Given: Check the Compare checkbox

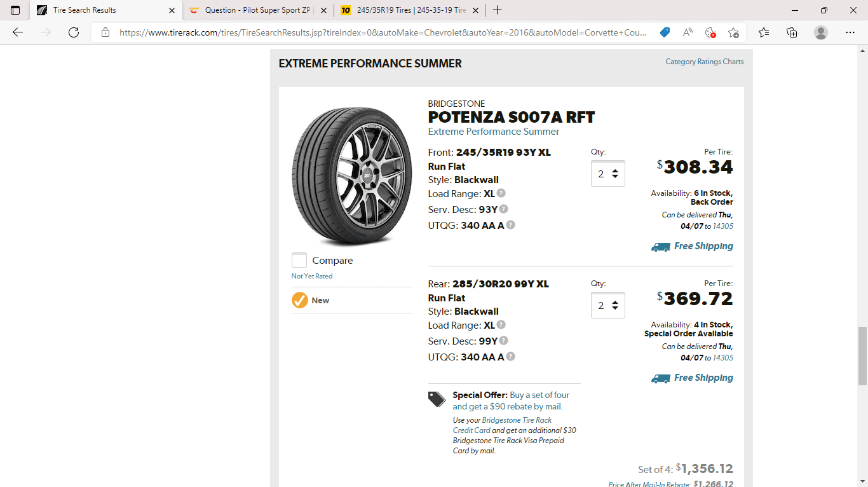Looking at the screenshot, I should pyautogui.click(x=299, y=260).
